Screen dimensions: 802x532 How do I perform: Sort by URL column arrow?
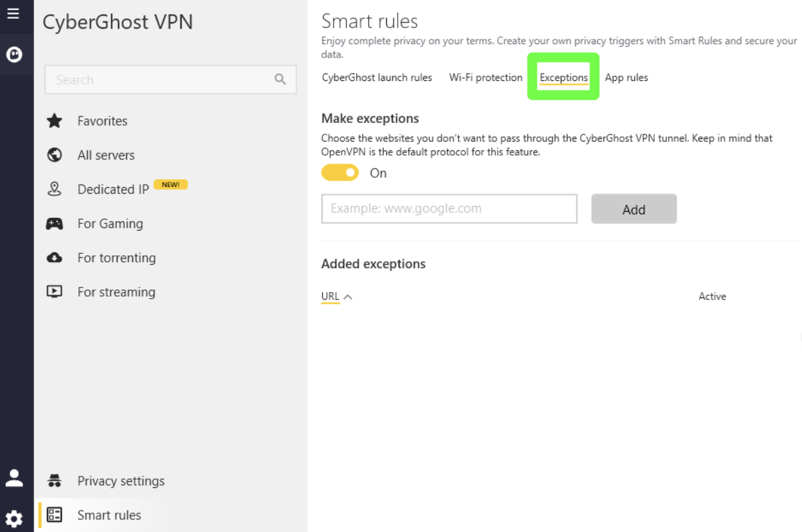(x=348, y=297)
